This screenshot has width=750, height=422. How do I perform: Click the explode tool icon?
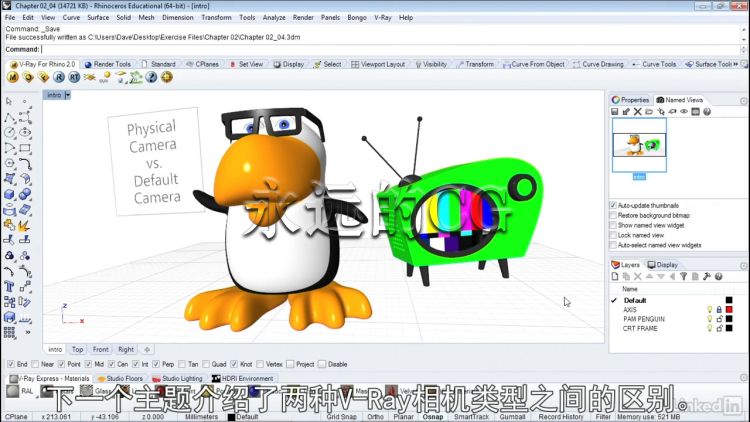click(25, 225)
